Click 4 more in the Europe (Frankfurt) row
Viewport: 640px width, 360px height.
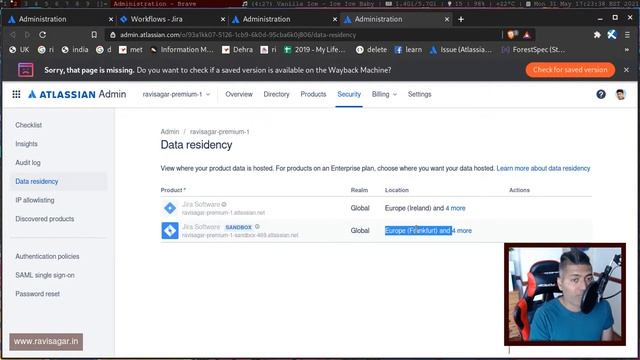462,231
